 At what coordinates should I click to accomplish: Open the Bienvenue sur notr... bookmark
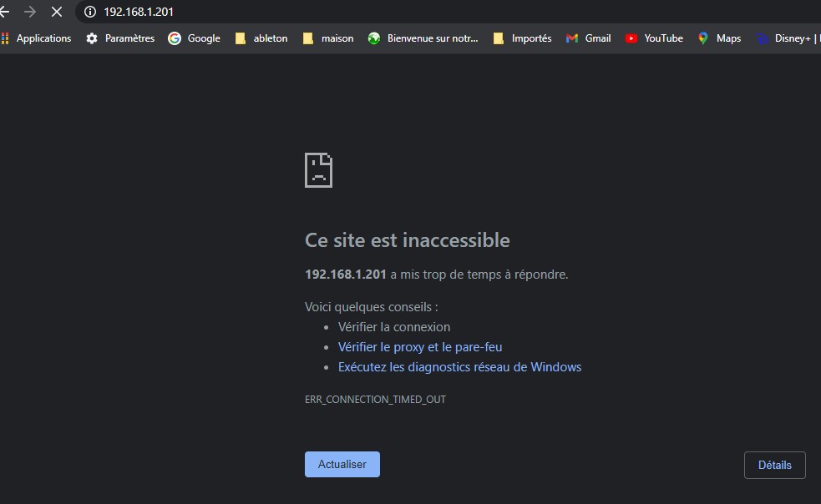(x=423, y=38)
